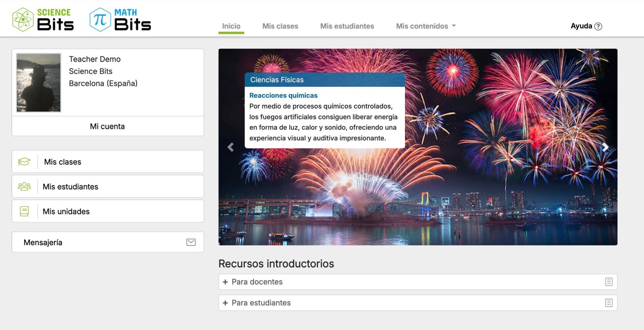Switch to the Inicio tab
644x330 pixels.
231,26
